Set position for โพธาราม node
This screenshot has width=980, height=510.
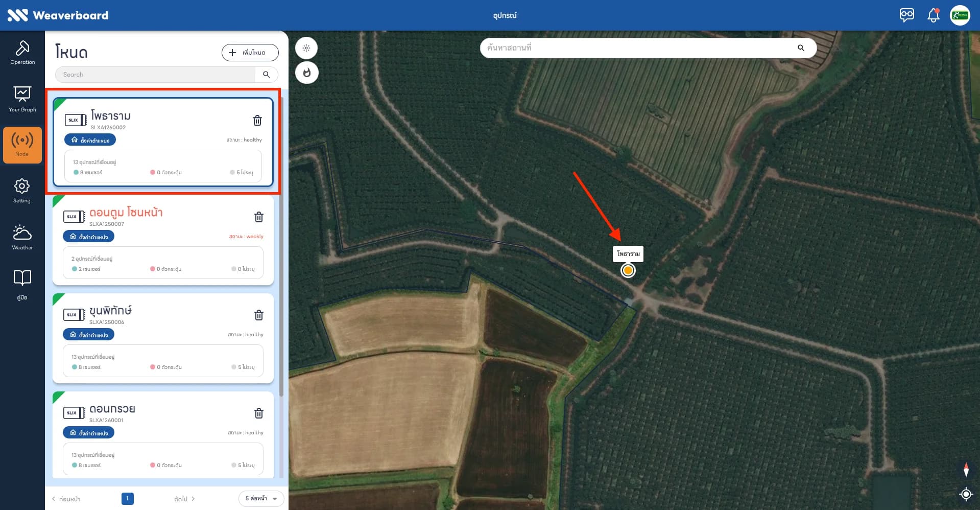[90, 140]
